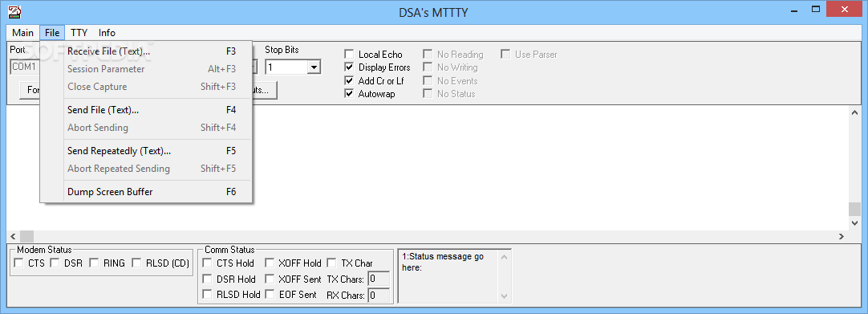This screenshot has height=314, width=868.
Task: Click the RX Chars value field
Action: (x=379, y=296)
